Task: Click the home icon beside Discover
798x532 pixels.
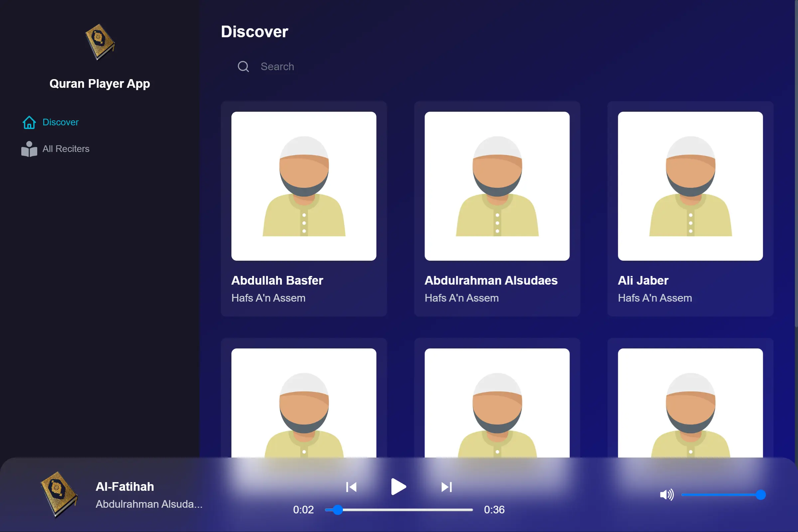Action: pyautogui.click(x=29, y=122)
